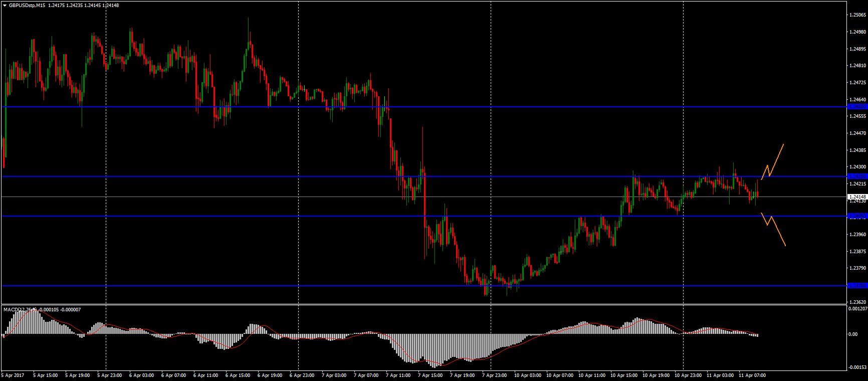
Task: Click the 1.23960 price axis label
Action: [x=858, y=235]
